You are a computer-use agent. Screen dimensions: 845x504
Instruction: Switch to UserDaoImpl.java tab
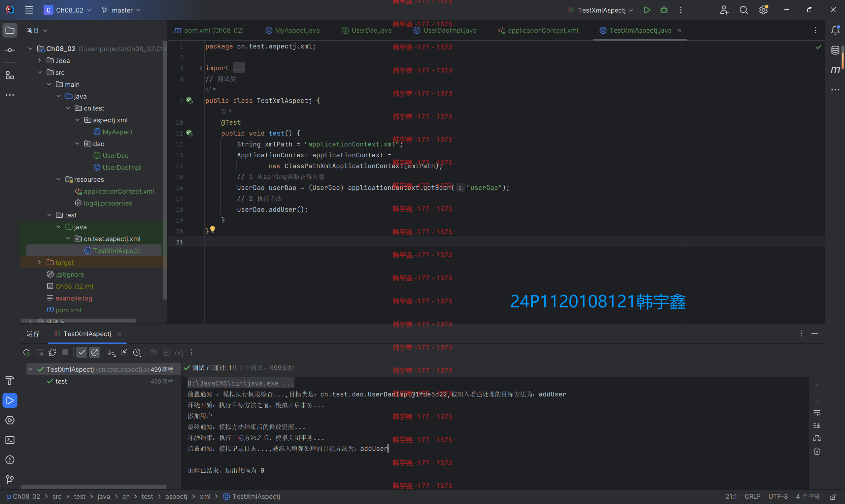click(445, 30)
